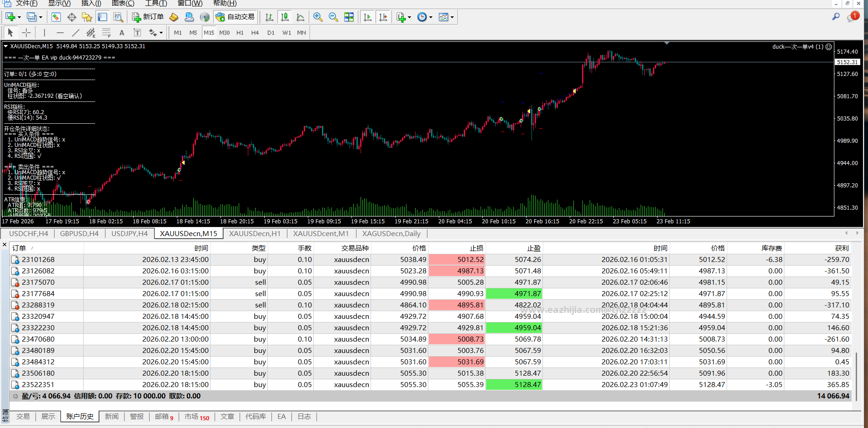Select the H4 timeframe button
This screenshot has height=428, width=868.
255,33
